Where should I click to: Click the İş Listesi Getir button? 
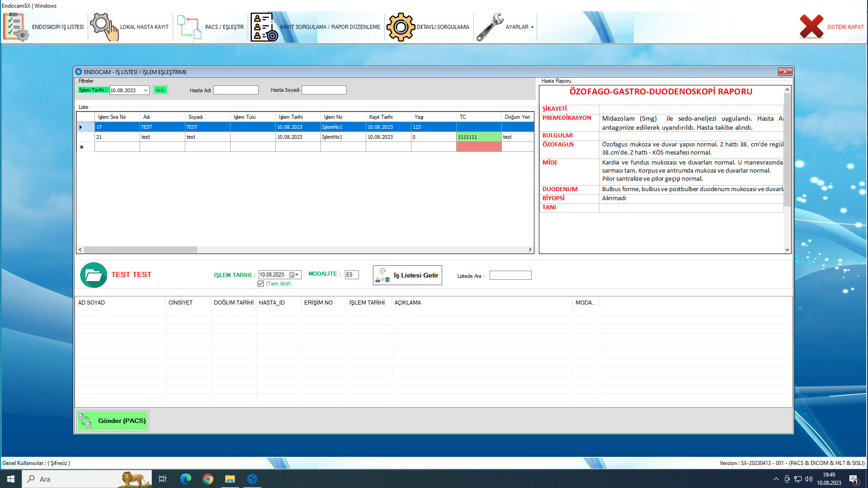(407, 275)
